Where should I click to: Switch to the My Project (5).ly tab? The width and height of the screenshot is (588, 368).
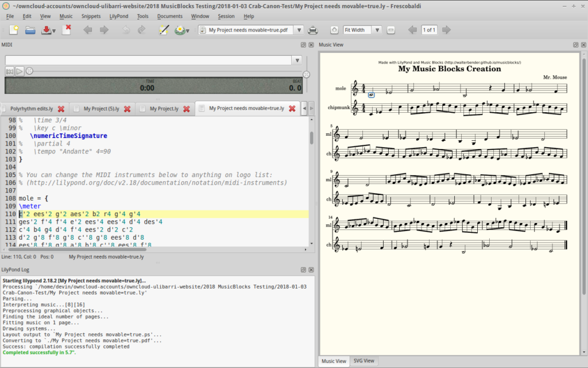(x=101, y=108)
